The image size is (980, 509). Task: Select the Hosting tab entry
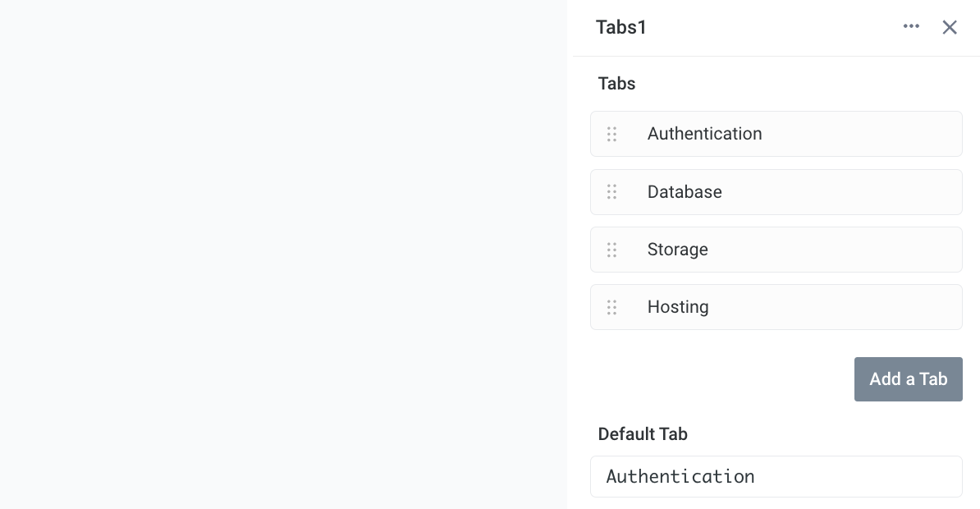coord(776,306)
